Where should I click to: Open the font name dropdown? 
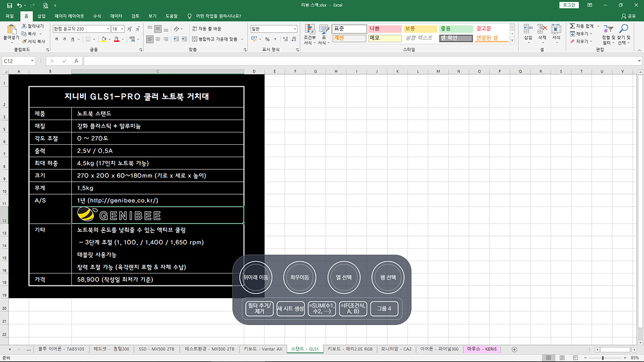pos(107,29)
